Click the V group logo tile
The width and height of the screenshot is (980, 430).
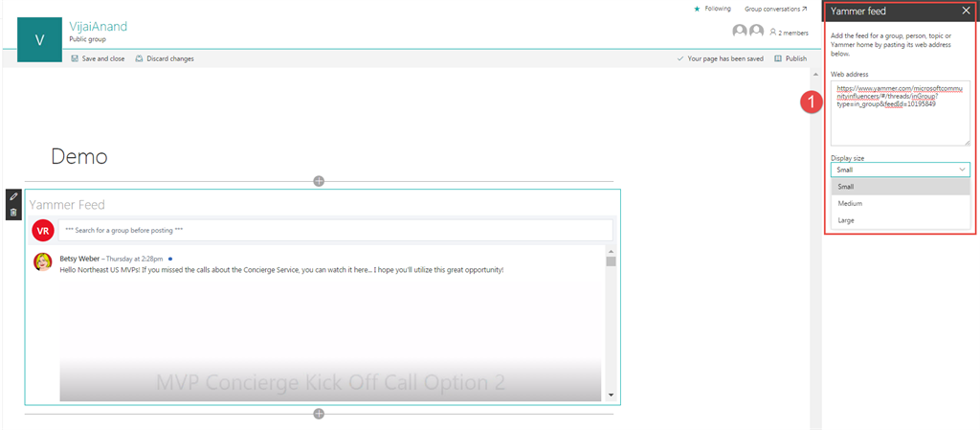point(40,39)
